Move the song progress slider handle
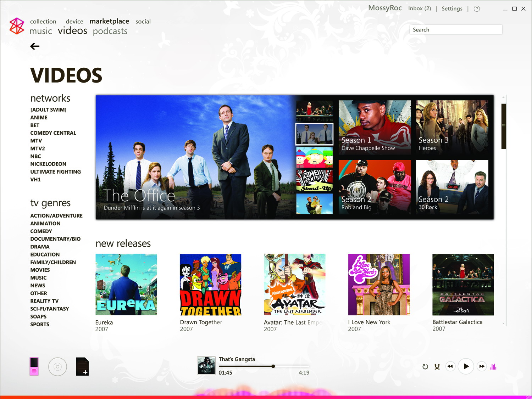 [x=273, y=366]
